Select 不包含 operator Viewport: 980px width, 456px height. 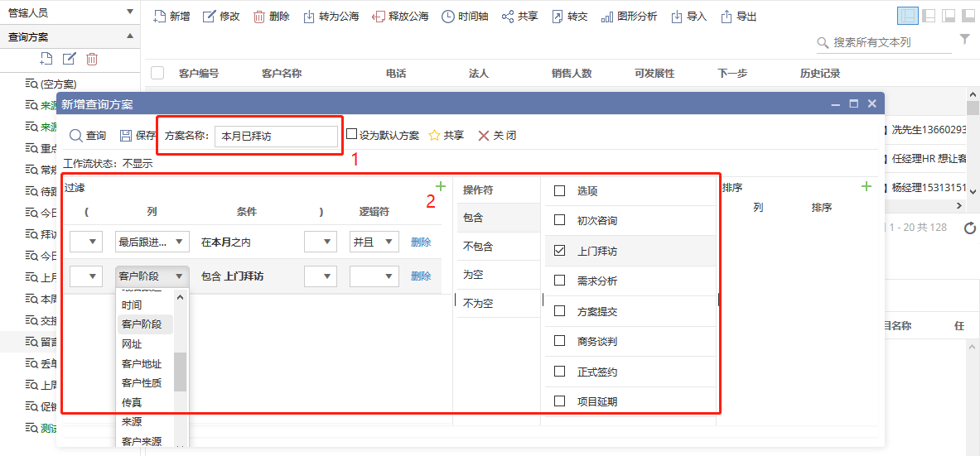click(479, 247)
